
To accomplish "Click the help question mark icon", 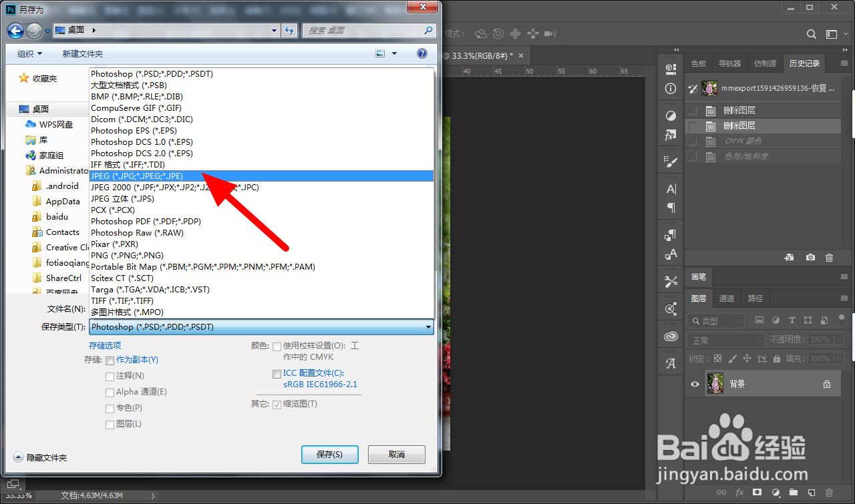I will pos(422,53).
